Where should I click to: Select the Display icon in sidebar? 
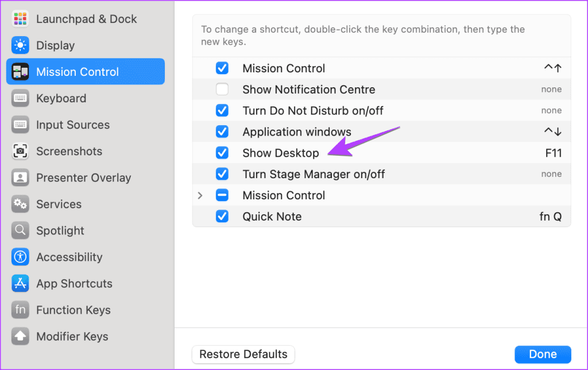(20, 45)
